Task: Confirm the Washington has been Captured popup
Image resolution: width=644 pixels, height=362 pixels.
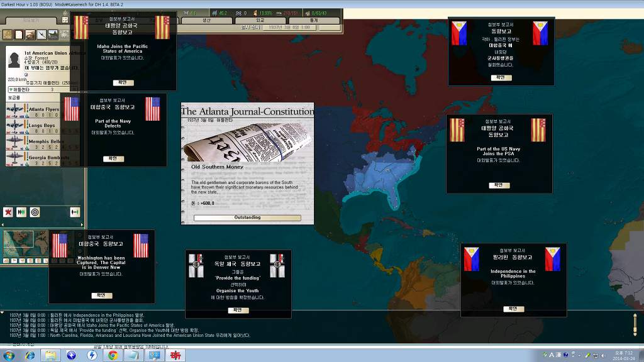Action: 101,295
